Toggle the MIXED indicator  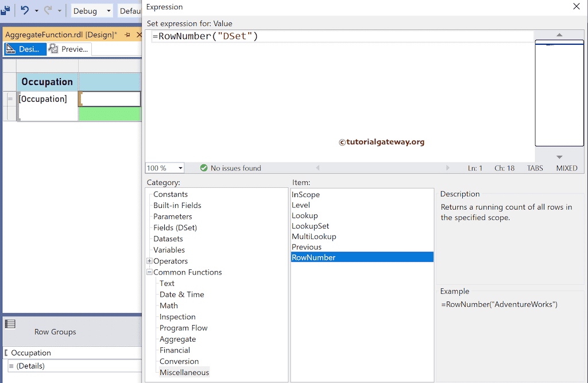(566, 168)
